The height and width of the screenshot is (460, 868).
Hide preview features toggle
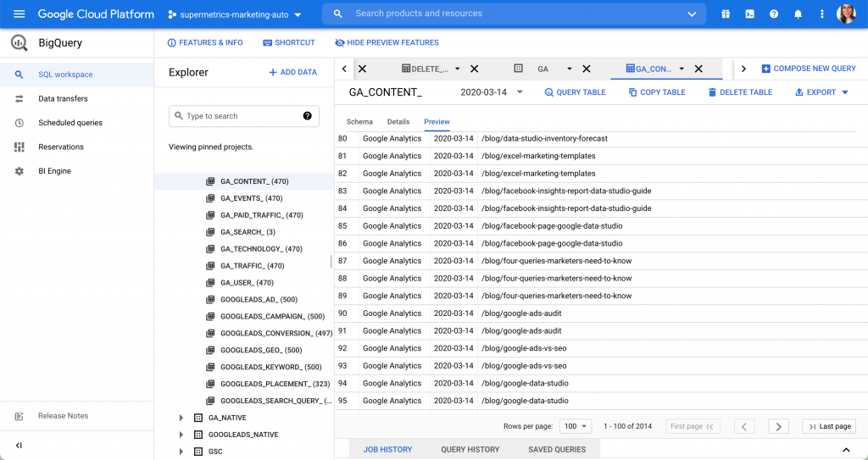pyautogui.click(x=387, y=43)
